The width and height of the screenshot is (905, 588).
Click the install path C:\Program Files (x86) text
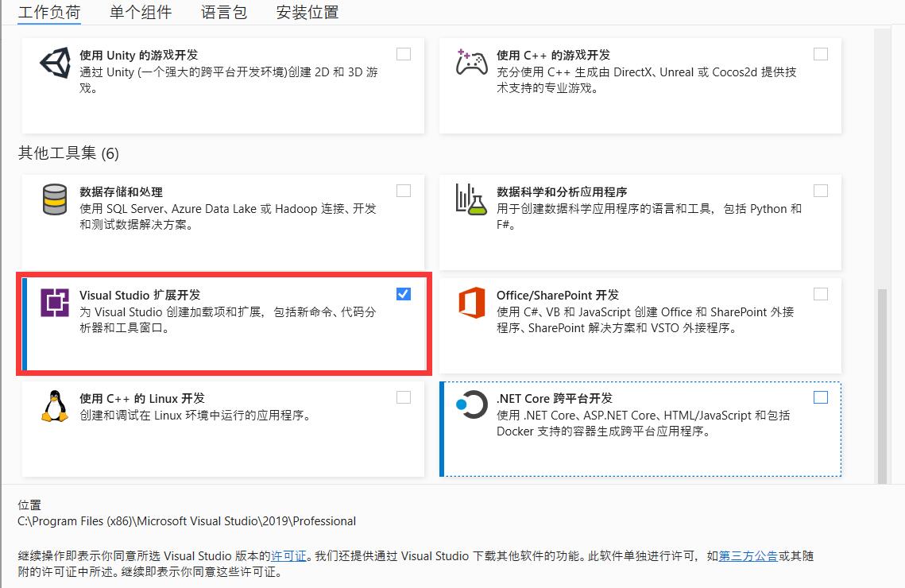tap(187, 521)
